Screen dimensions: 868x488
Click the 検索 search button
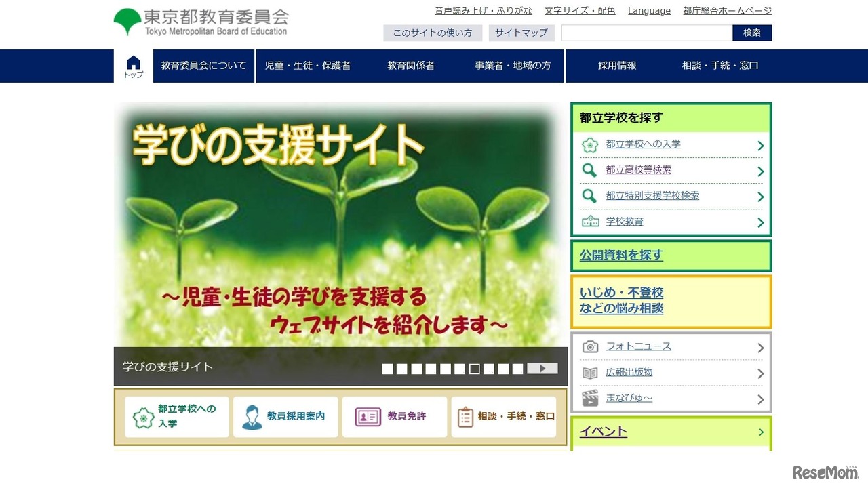pos(751,33)
